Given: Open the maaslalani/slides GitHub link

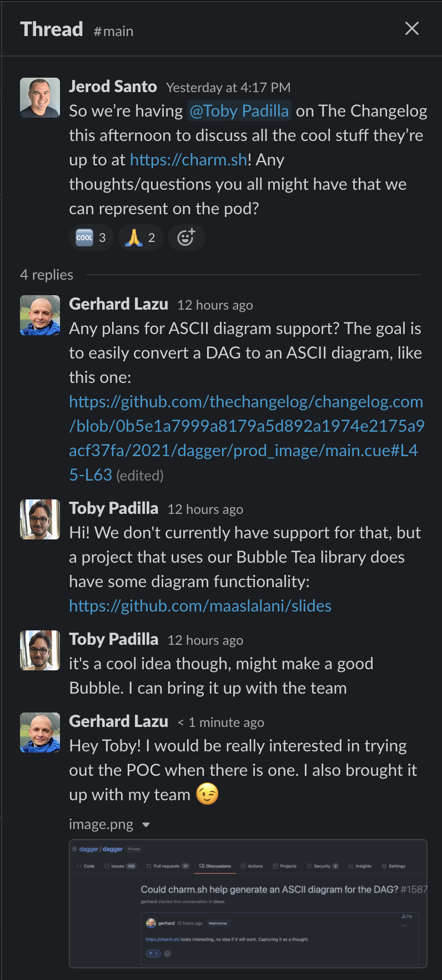Looking at the screenshot, I should (x=200, y=605).
